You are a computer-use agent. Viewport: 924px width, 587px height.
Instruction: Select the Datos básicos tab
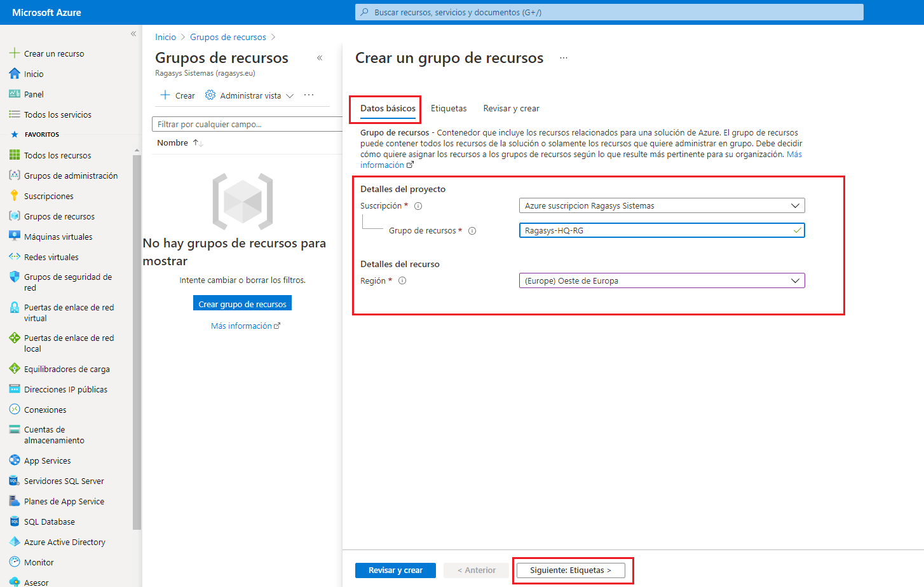(x=388, y=108)
